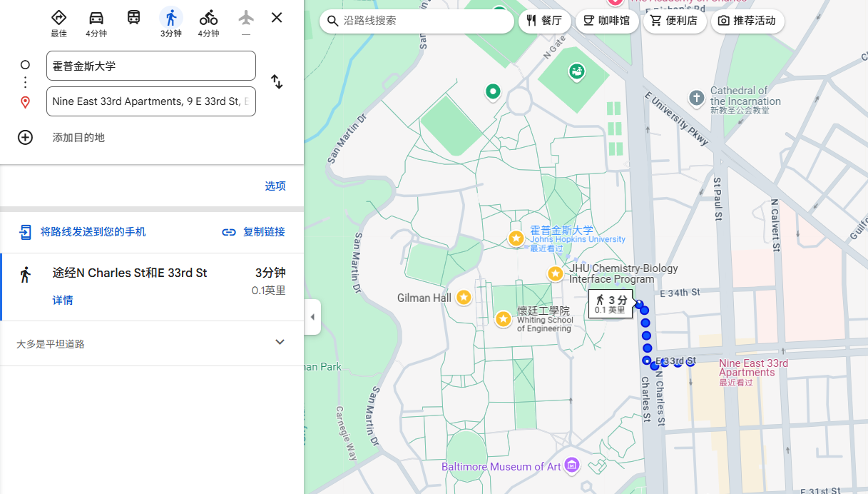Image resolution: width=868 pixels, height=494 pixels.
Task: Click the add destination plus icon
Action: 26,137
